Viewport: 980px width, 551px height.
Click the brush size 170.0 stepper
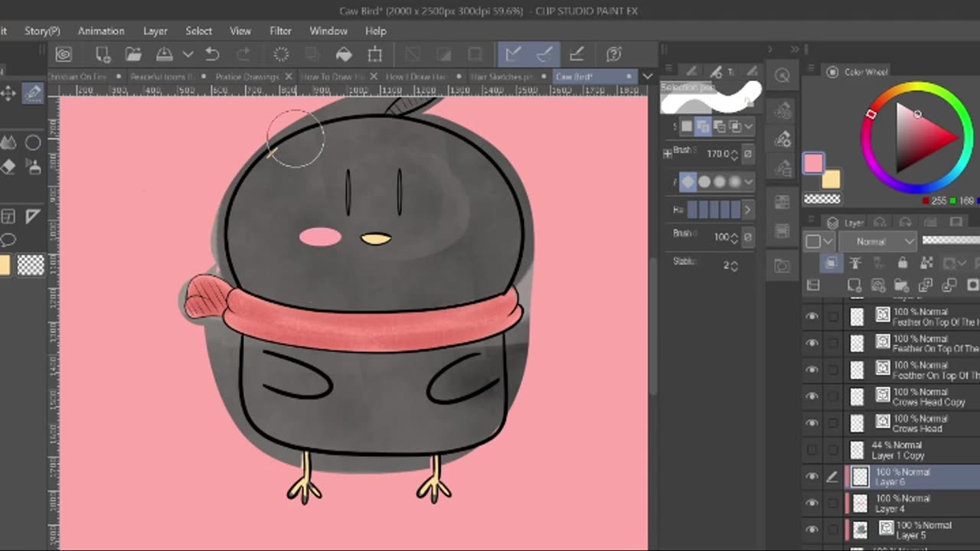click(x=734, y=154)
